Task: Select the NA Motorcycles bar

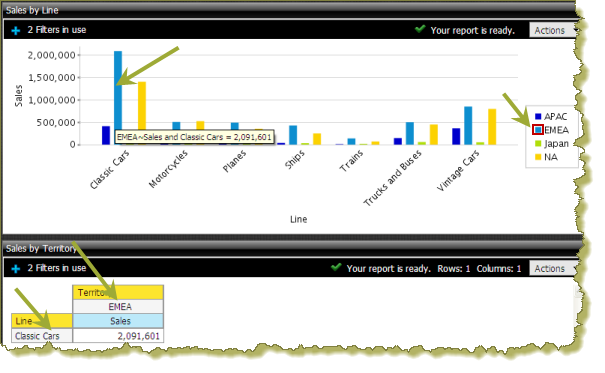Action: pos(200,126)
